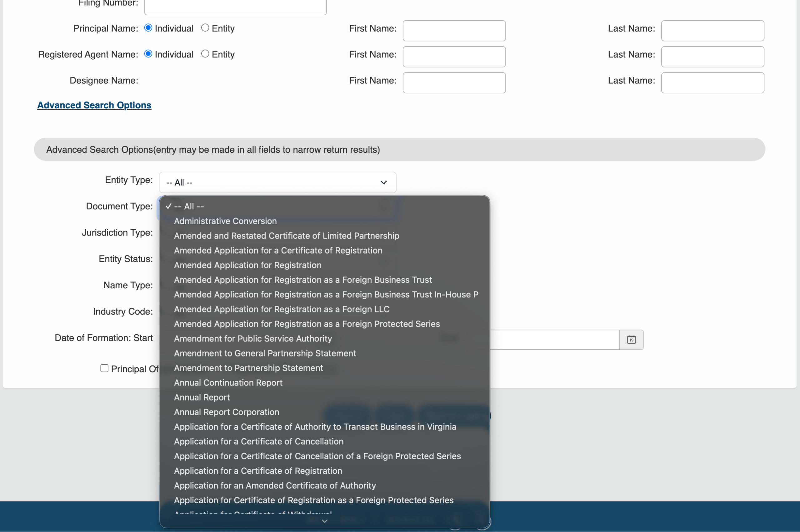Screen dimensions: 800x532
Task: Select Application for a Certificate of Cancellation
Action: [324, 441]
